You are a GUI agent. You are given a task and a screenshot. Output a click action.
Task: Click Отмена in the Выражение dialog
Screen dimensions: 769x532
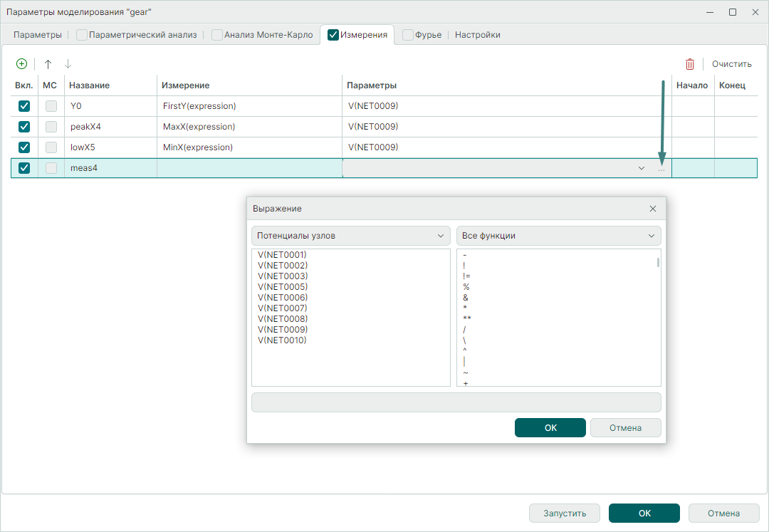click(625, 428)
